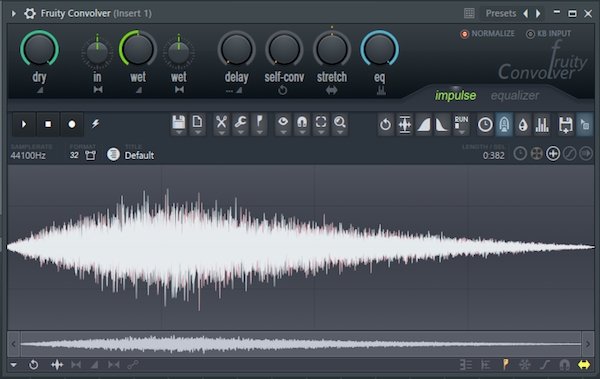Click the 44100Hz samplerate value
600x379 pixels.
tap(28, 155)
